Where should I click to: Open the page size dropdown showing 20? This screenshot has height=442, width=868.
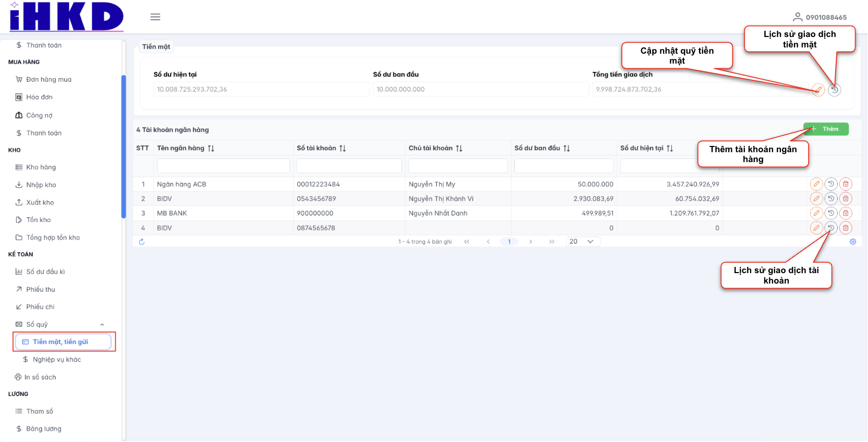point(582,242)
